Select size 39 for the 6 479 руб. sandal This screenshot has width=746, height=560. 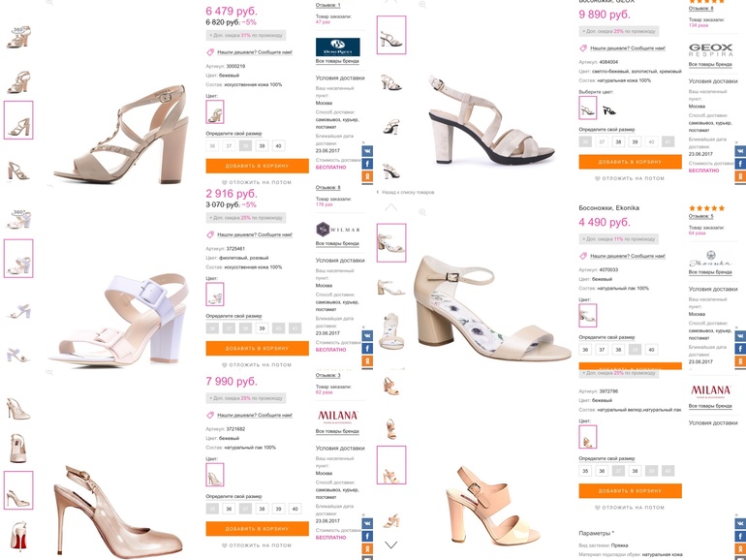tap(262, 146)
